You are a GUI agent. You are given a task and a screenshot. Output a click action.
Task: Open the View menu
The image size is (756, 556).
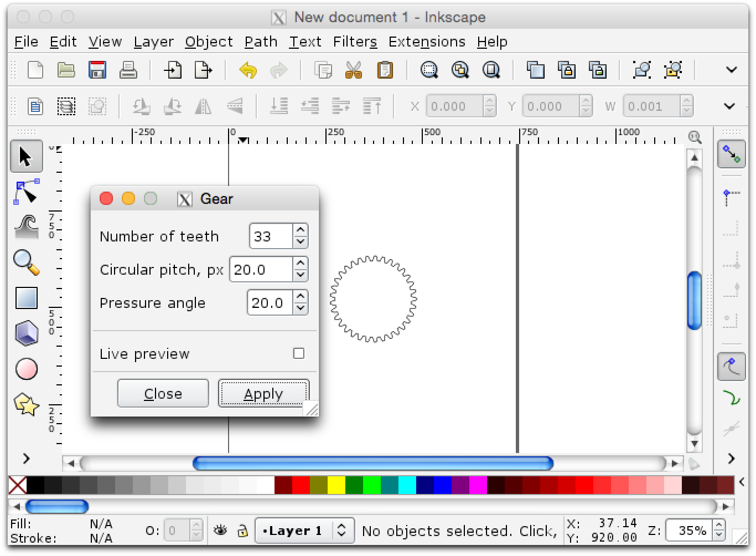pos(105,42)
